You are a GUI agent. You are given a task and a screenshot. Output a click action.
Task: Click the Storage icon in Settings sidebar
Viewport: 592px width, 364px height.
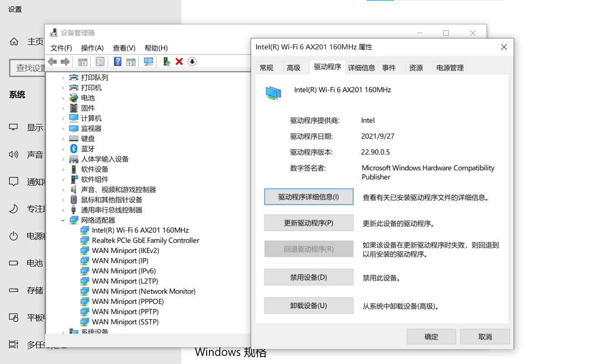(x=14, y=290)
